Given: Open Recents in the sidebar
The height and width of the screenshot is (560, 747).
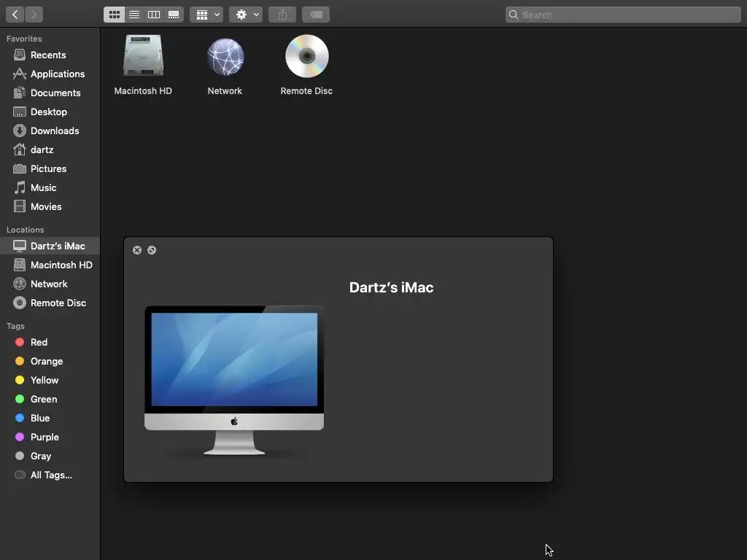Looking at the screenshot, I should [x=50, y=55].
